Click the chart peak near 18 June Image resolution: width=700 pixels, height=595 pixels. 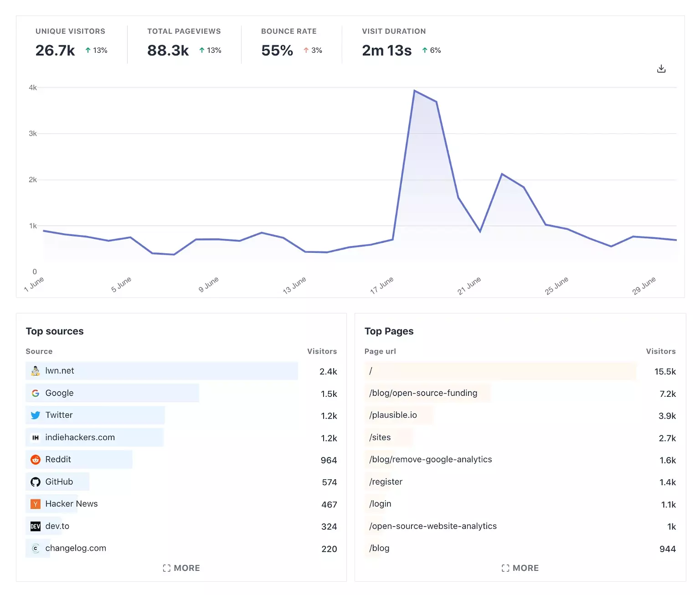(x=414, y=91)
